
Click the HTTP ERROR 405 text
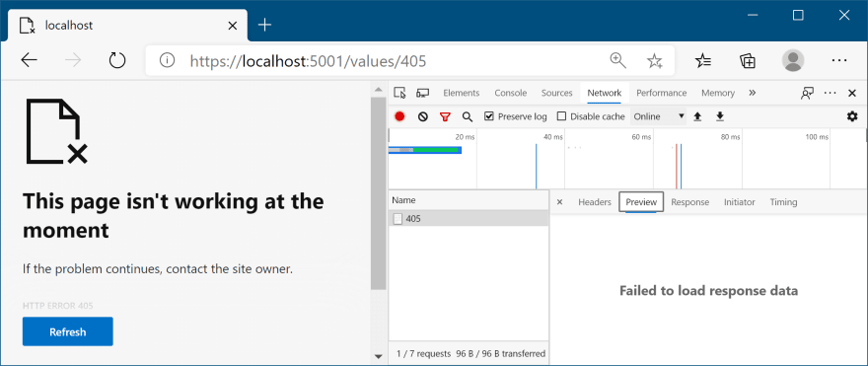point(57,305)
